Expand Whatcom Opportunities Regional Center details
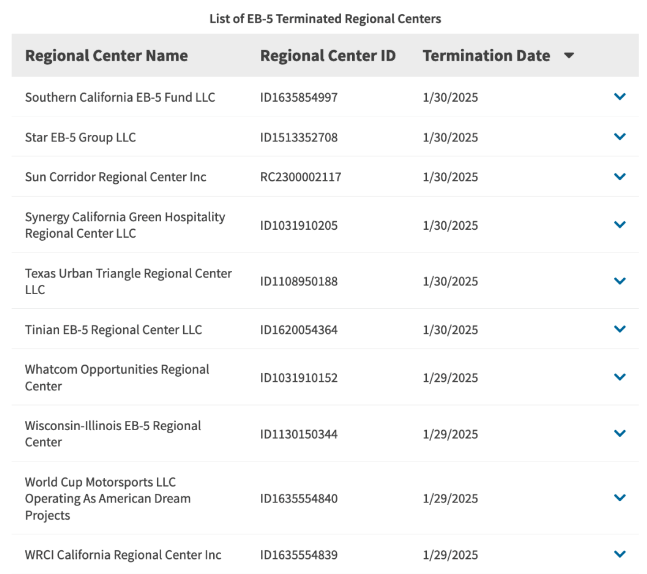The image size is (647, 574). tap(620, 377)
